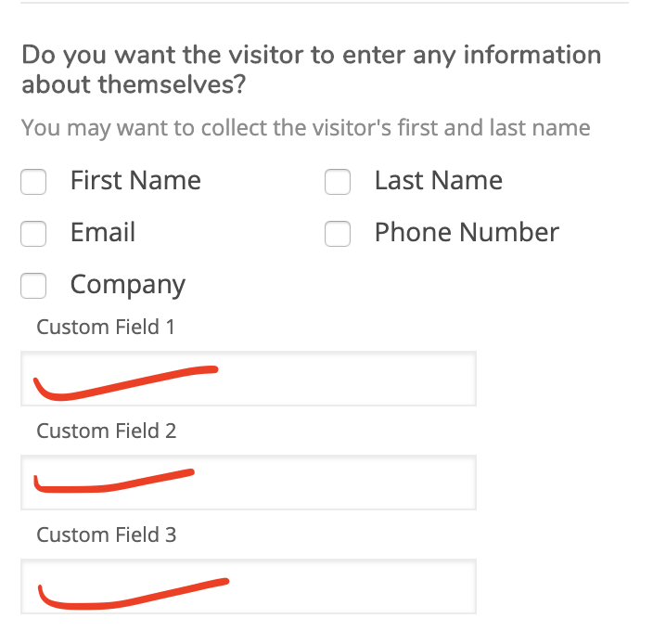
Task: Check the Email checkbox
Action: pyautogui.click(x=33, y=234)
